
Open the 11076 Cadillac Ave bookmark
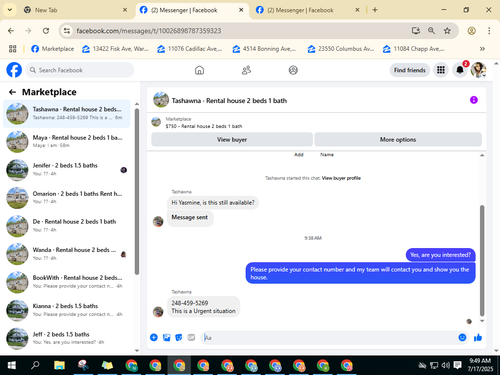(190, 49)
